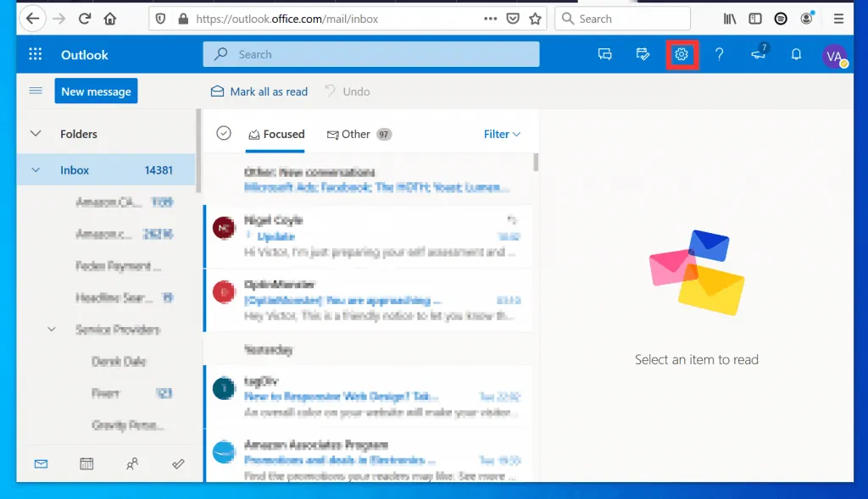Switch to the Calendar view icon
The height and width of the screenshot is (499, 868).
coord(86,463)
